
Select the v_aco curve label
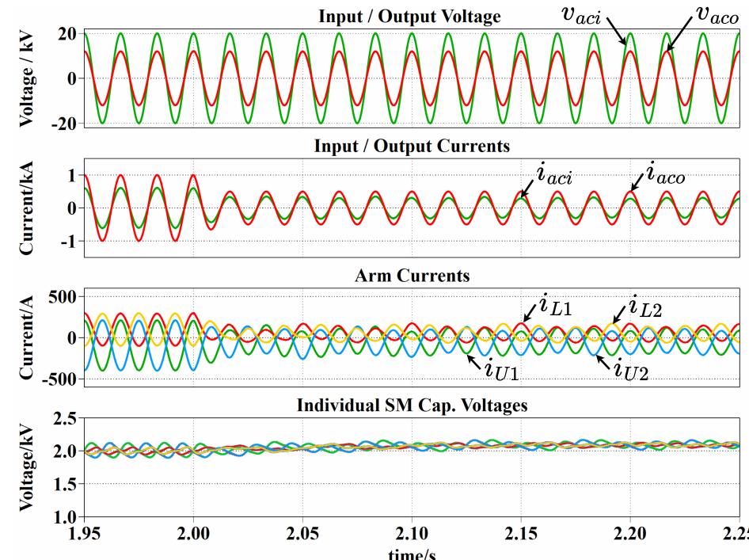coord(717,13)
